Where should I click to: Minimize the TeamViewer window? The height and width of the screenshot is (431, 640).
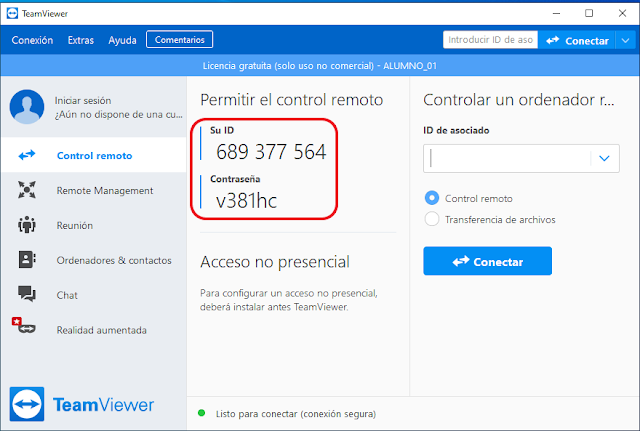[556, 13]
